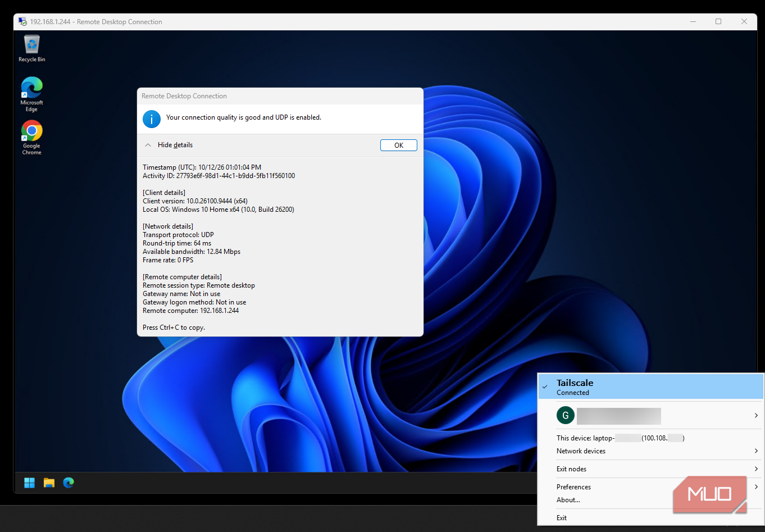Click the [Client details] heading
This screenshot has width=765, height=532.
164,193
